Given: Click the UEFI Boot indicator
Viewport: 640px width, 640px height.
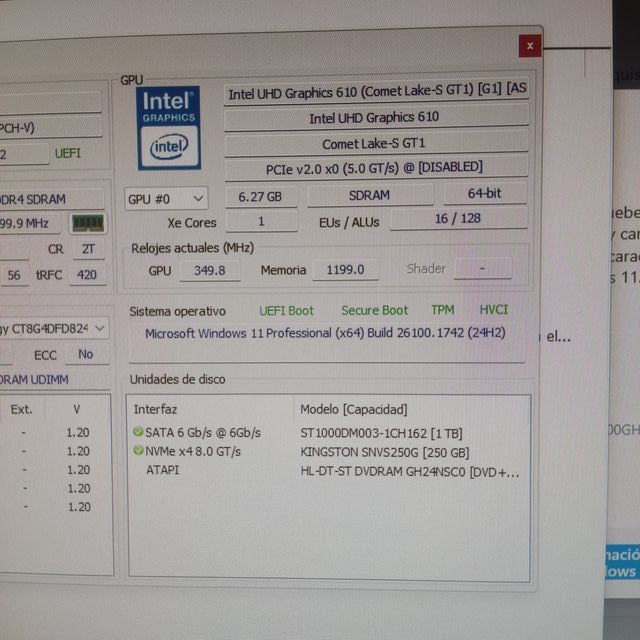Looking at the screenshot, I should (x=287, y=311).
